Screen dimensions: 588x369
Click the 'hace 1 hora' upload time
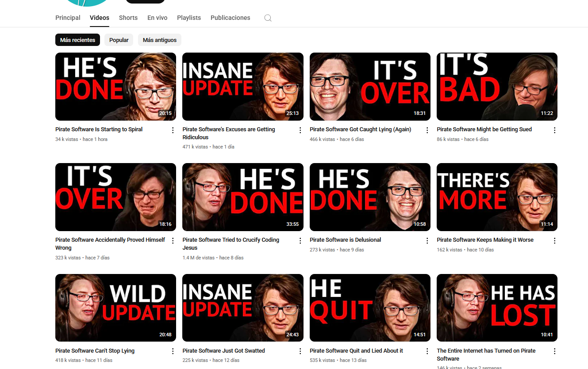tap(95, 139)
